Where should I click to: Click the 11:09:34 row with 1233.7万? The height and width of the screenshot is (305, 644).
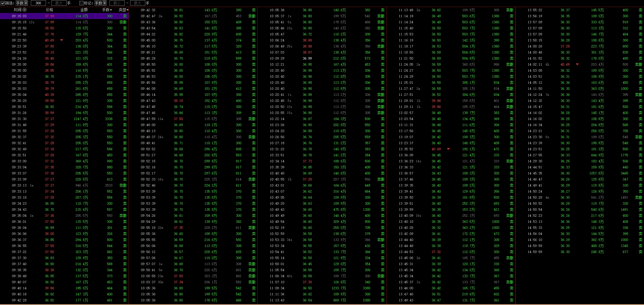(322, 288)
